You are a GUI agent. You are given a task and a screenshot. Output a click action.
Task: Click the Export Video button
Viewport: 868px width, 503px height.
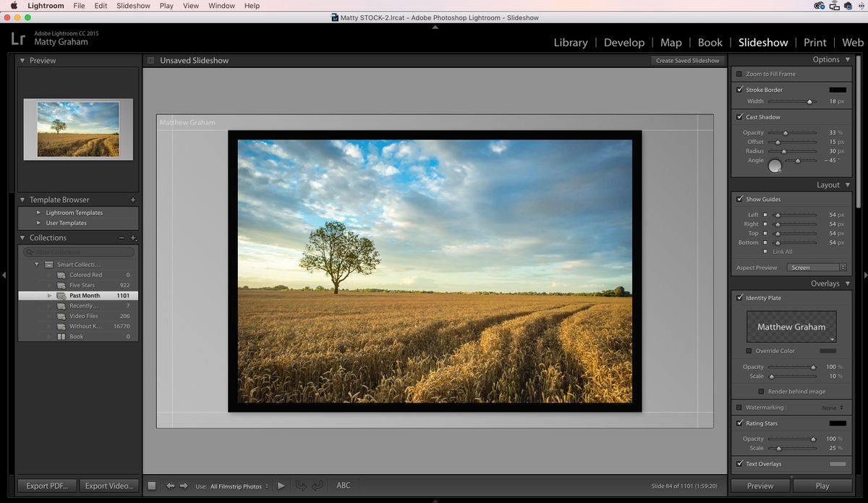(x=109, y=486)
